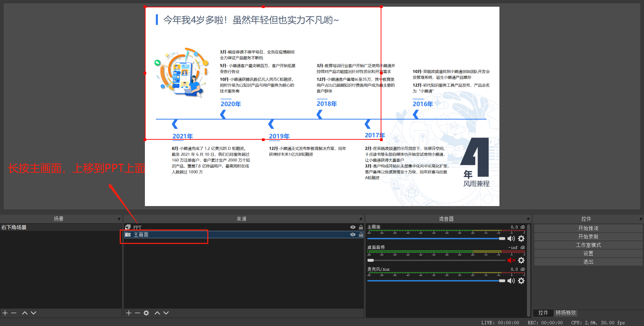Image resolution: width=644 pixels, height=326 pixels.
Task: Open 设置 settings
Action: click(x=588, y=253)
